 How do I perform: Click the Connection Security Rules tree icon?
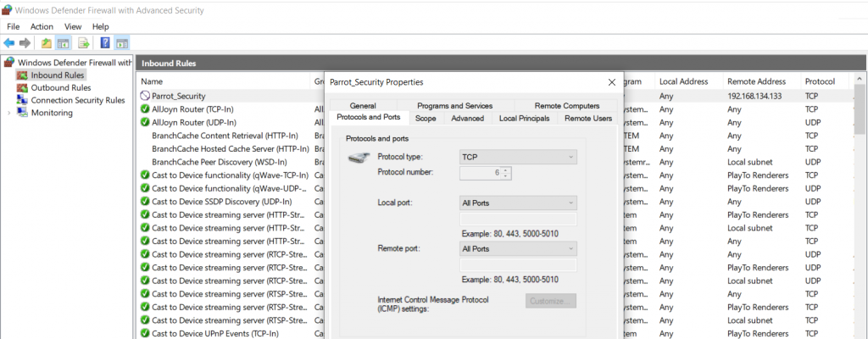point(22,100)
